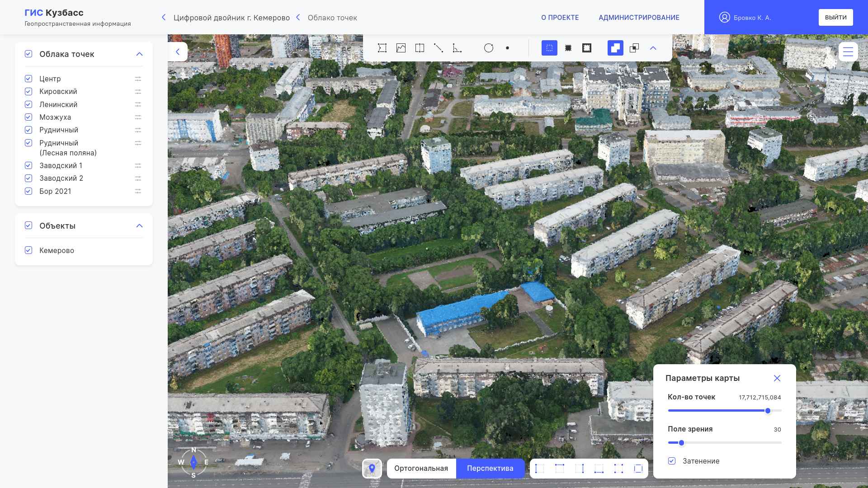Activate the height profile chart tool
Image resolution: width=868 pixels, height=488 pixels.
(401, 48)
